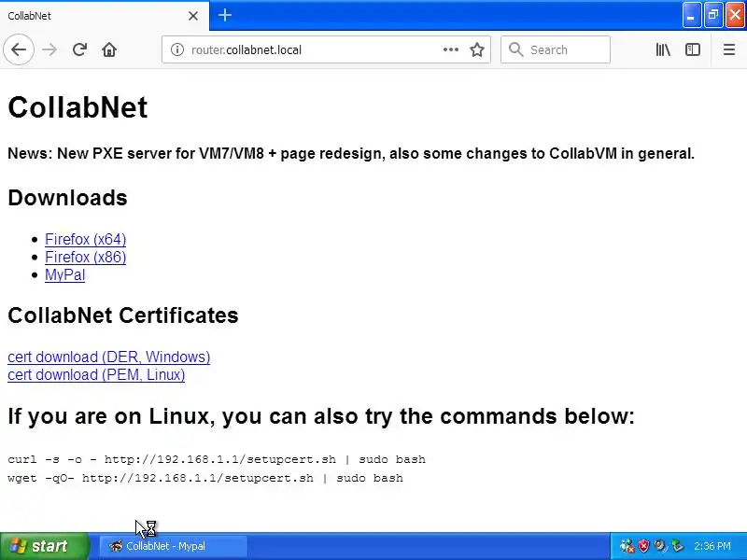Select the CollabNet browser tab
The height and width of the screenshot is (560, 747).
105,16
